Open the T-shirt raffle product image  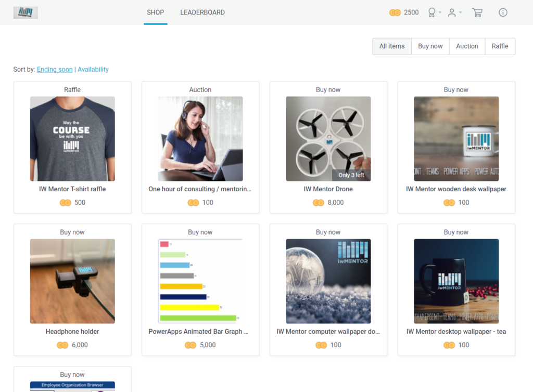click(x=72, y=139)
